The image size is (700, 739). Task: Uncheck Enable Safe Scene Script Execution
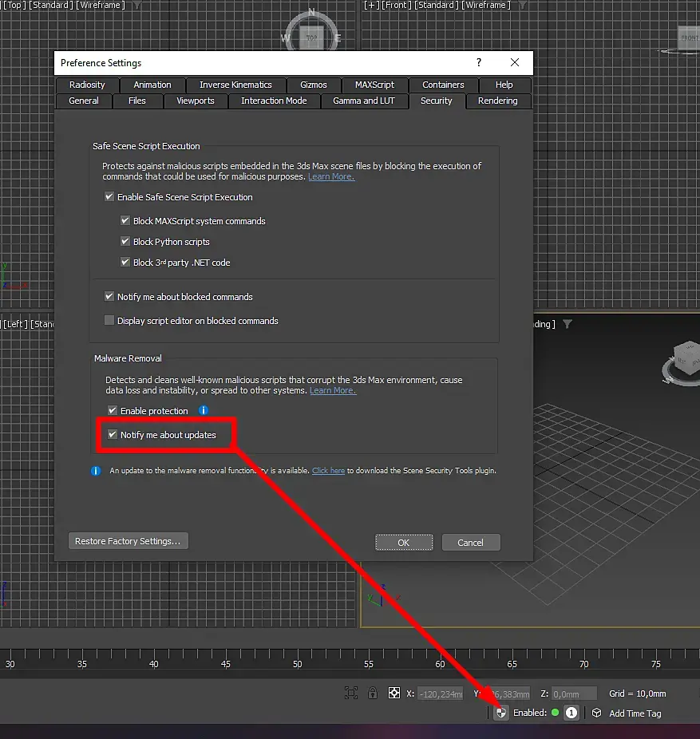pyautogui.click(x=109, y=196)
